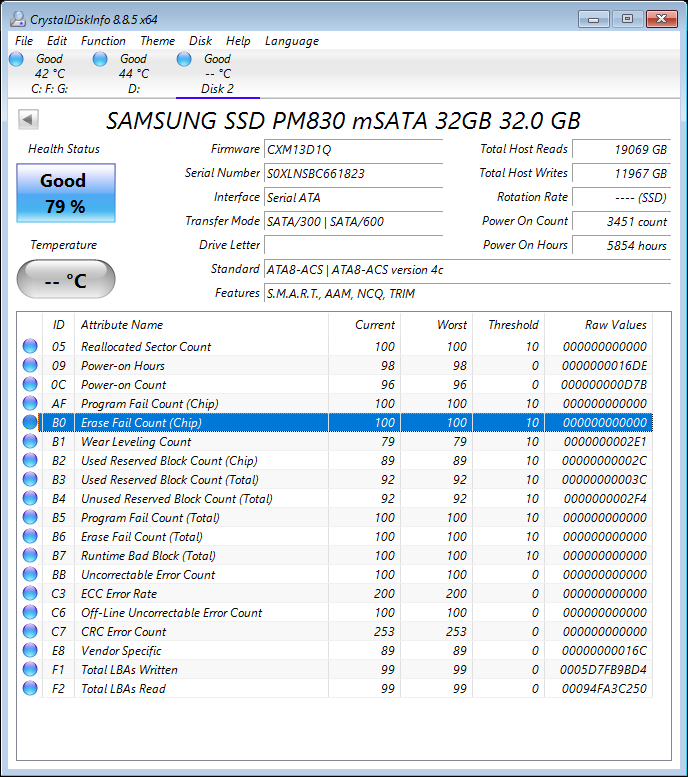Click the Current column header
The image size is (688, 777).
(364, 325)
